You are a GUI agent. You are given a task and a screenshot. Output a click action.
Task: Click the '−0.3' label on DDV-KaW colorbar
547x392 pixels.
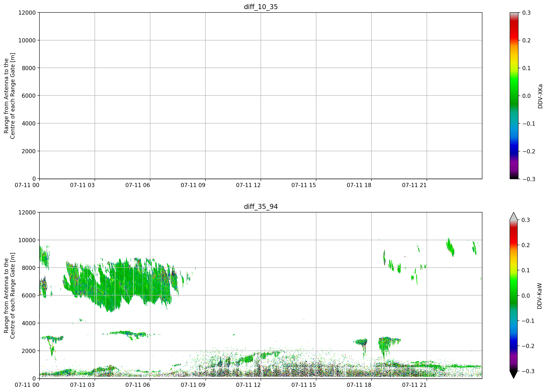point(528,371)
